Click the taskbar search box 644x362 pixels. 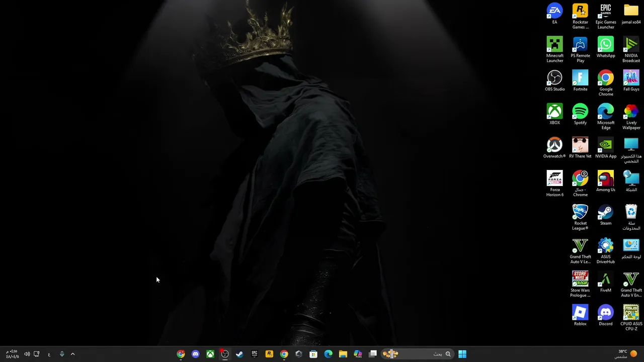[418, 354]
